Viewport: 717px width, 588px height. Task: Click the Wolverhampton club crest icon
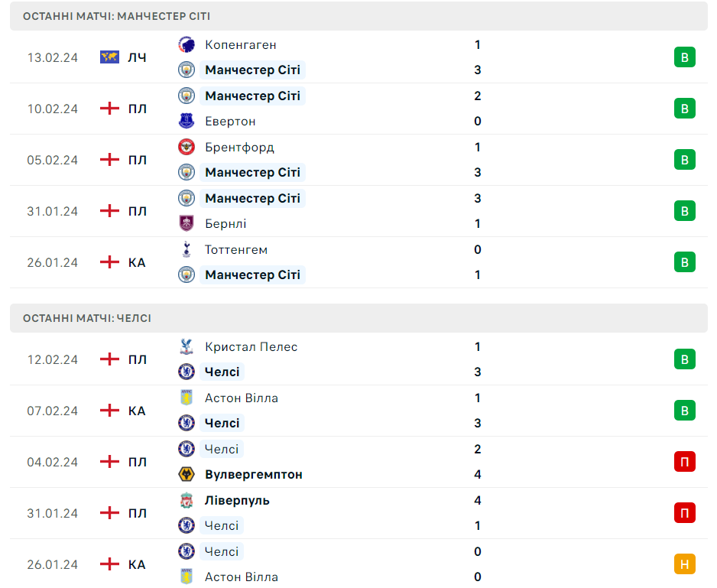tap(187, 474)
